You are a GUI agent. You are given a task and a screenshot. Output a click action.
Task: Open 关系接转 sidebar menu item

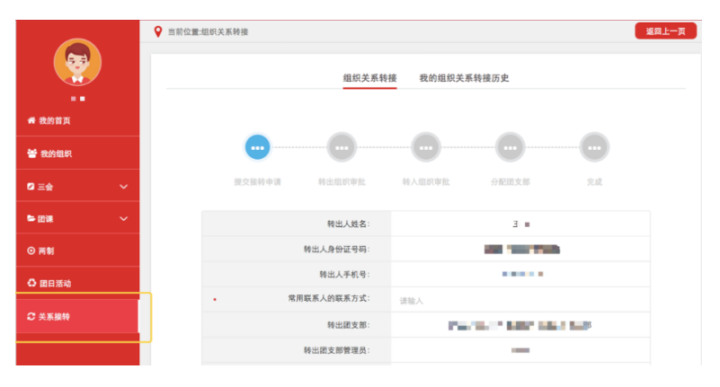click(77, 316)
